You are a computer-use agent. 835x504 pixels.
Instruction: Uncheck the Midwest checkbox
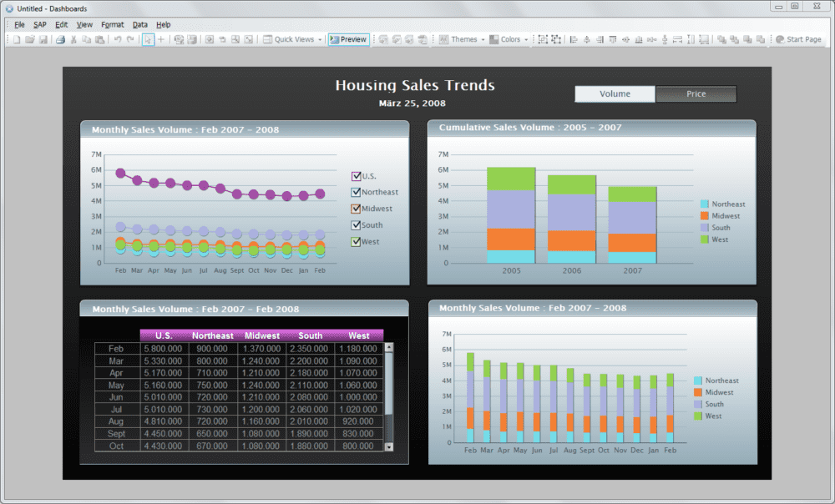click(356, 209)
